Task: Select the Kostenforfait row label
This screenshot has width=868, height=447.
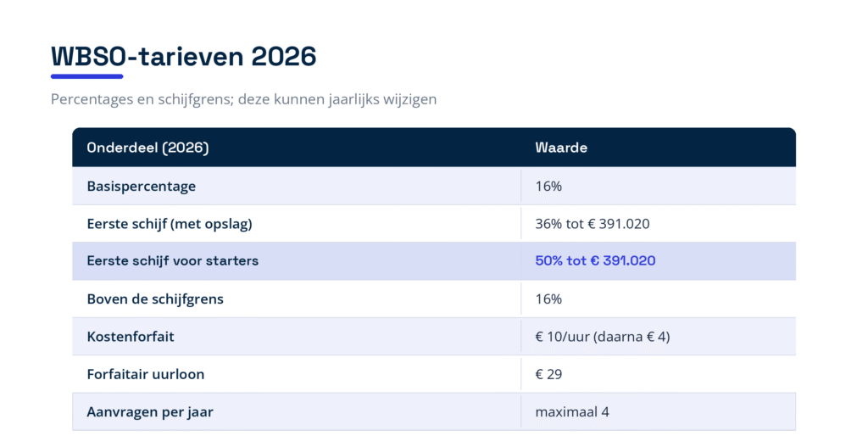Action: (x=131, y=337)
